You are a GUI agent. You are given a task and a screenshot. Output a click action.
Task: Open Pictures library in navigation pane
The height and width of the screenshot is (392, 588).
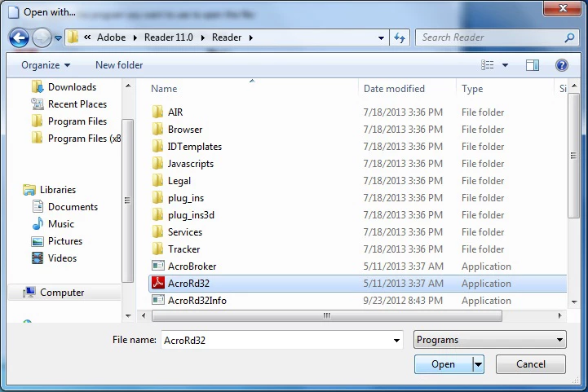tap(57, 241)
